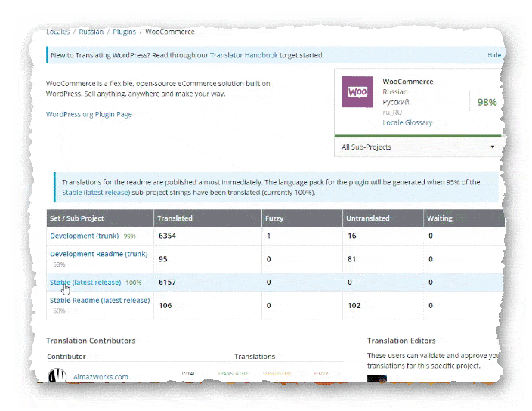Click translated count 6354
This screenshot has width=532, height=411.
(x=167, y=236)
